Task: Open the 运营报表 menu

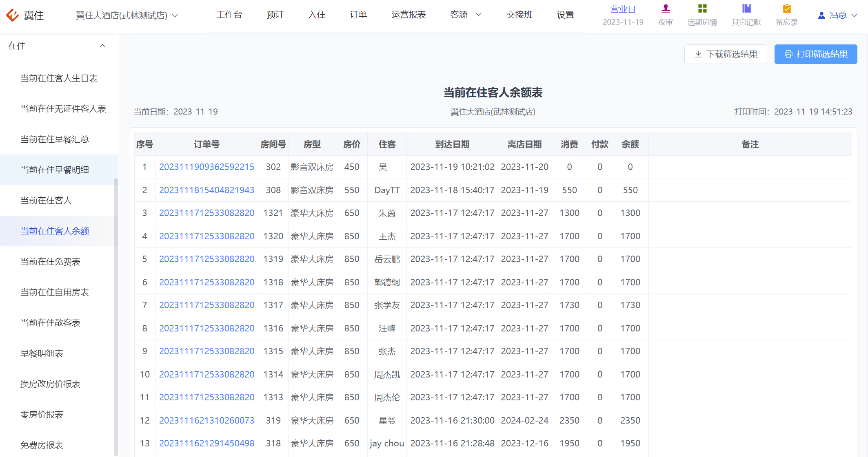Action: (408, 15)
